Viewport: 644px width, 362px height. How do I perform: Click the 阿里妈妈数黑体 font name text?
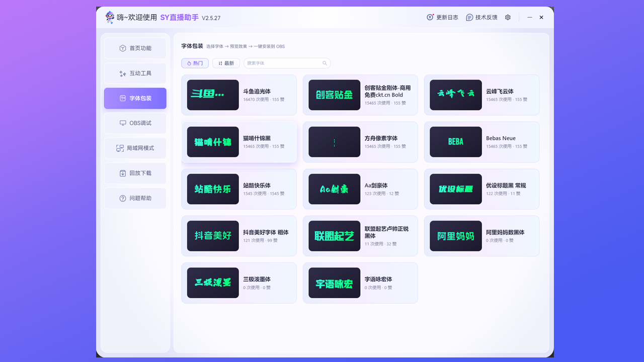point(505,232)
